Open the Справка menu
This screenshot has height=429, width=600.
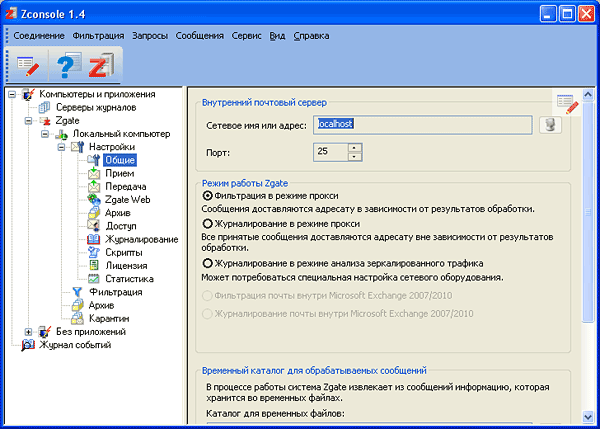(311, 36)
